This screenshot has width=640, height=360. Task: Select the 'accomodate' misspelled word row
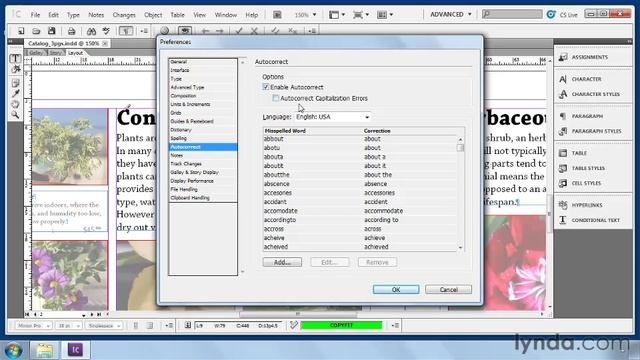point(360,211)
